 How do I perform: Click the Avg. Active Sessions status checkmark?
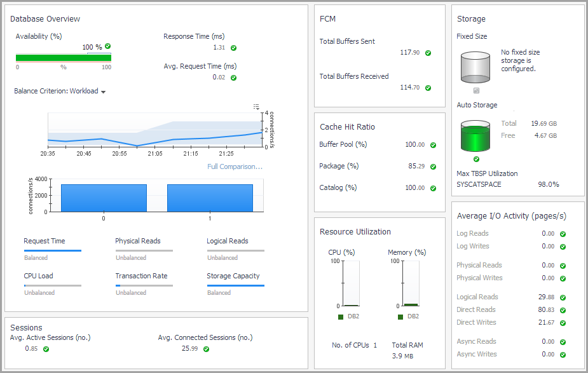pos(46,349)
